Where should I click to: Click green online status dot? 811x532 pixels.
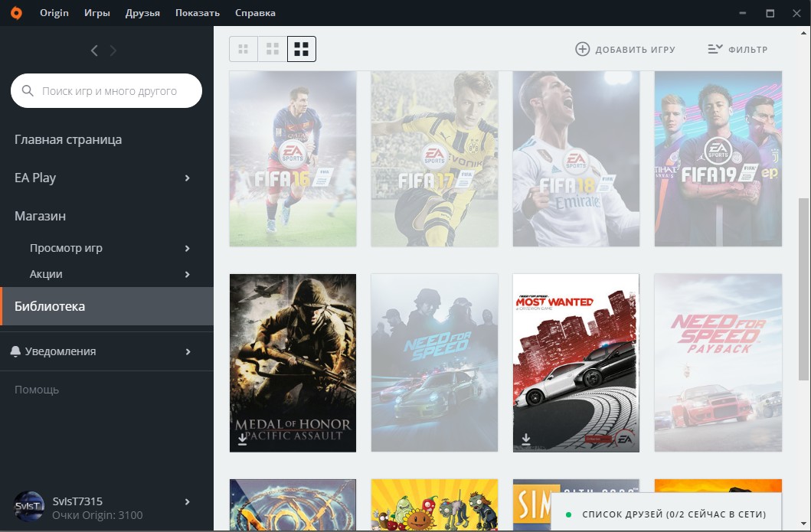coord(569,514)
